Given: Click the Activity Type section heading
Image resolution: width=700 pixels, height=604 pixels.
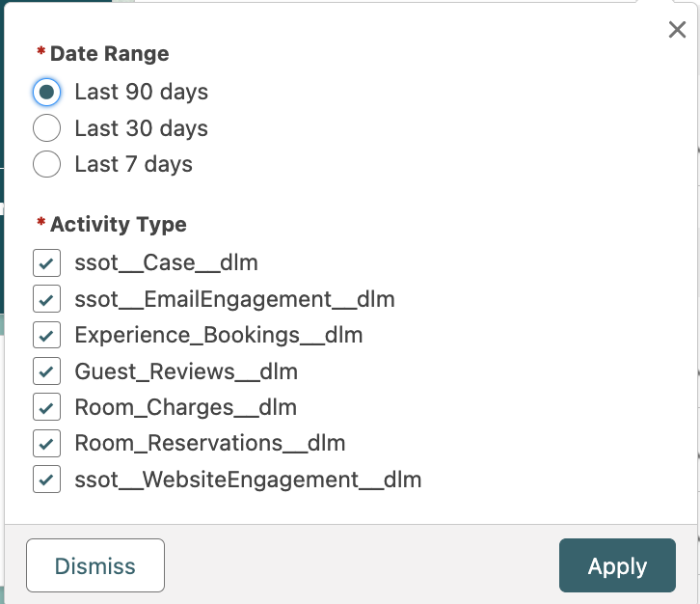Looking at the screenshot, I should [x=118, y=225].
